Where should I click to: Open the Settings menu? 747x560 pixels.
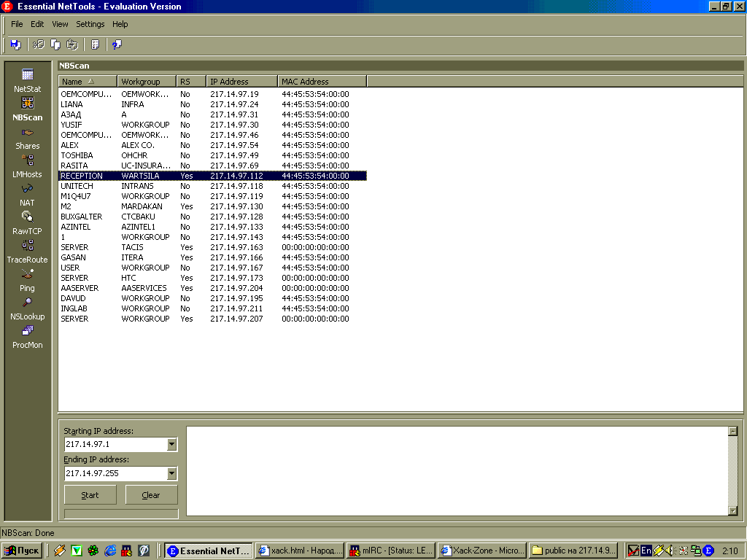(90, 24)
